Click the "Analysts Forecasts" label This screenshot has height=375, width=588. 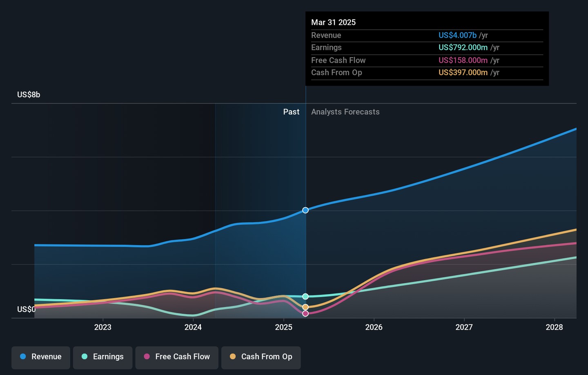[x=345, y=112]
